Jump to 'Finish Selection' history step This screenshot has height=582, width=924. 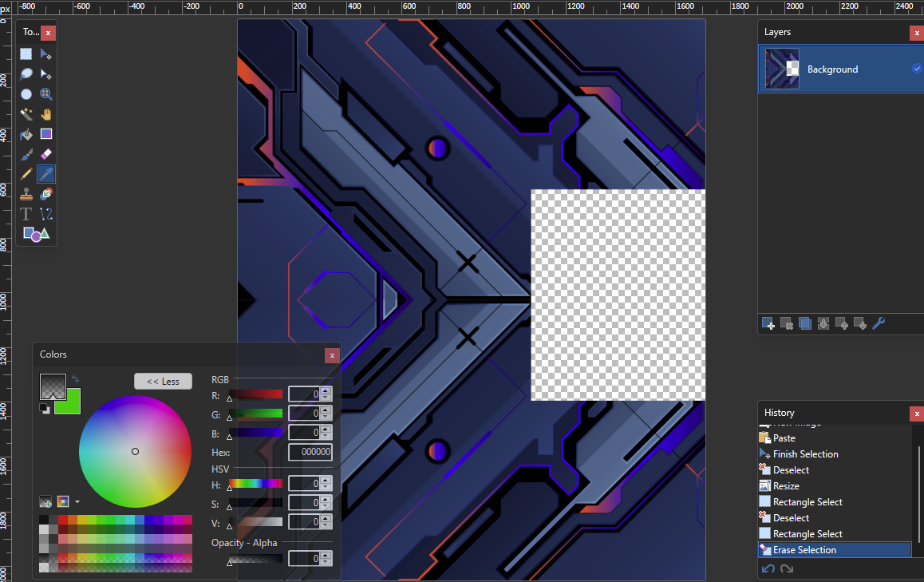point(806,454)
